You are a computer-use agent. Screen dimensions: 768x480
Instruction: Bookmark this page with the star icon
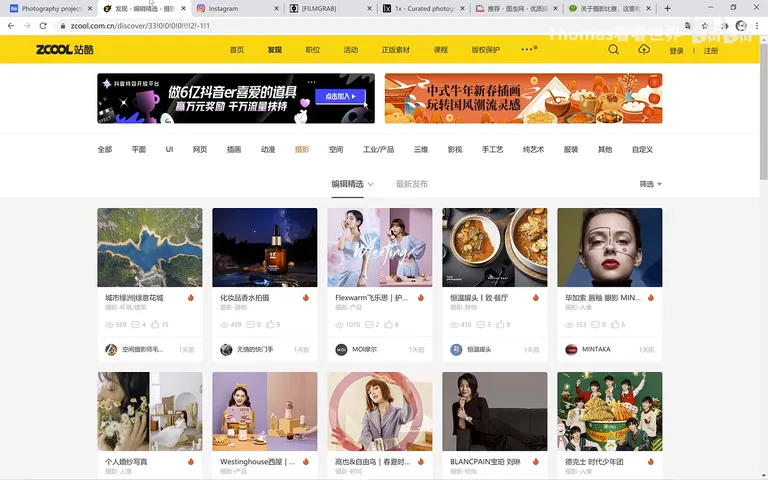click(x=704, y=26)
